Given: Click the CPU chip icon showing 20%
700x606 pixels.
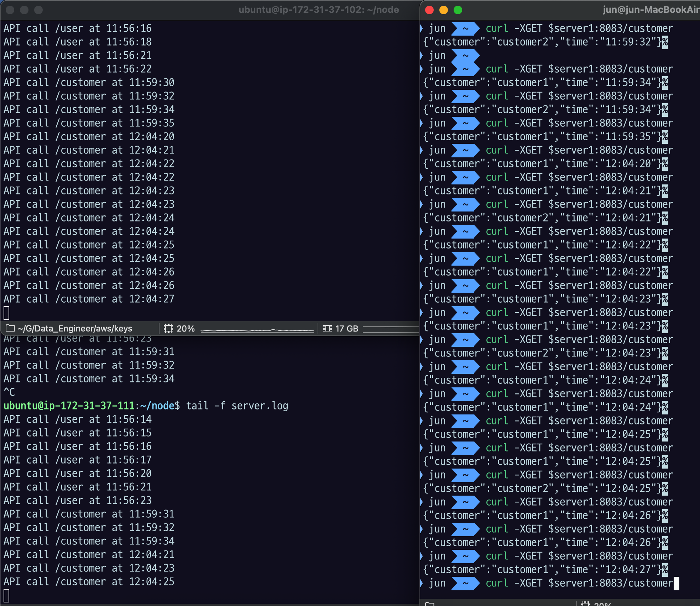Looking at the screenshot, I should (168, 328).
